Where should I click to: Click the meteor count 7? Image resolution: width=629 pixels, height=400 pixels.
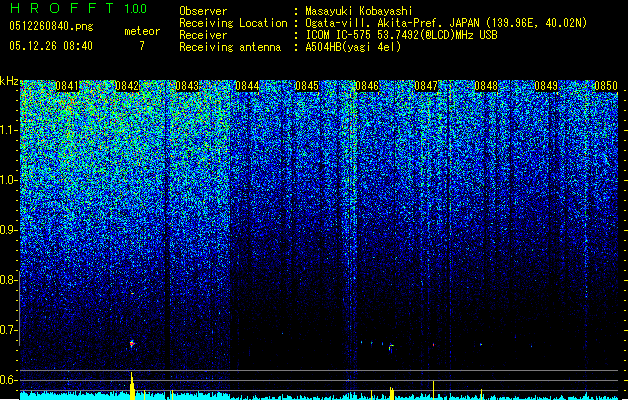point(142,46)
